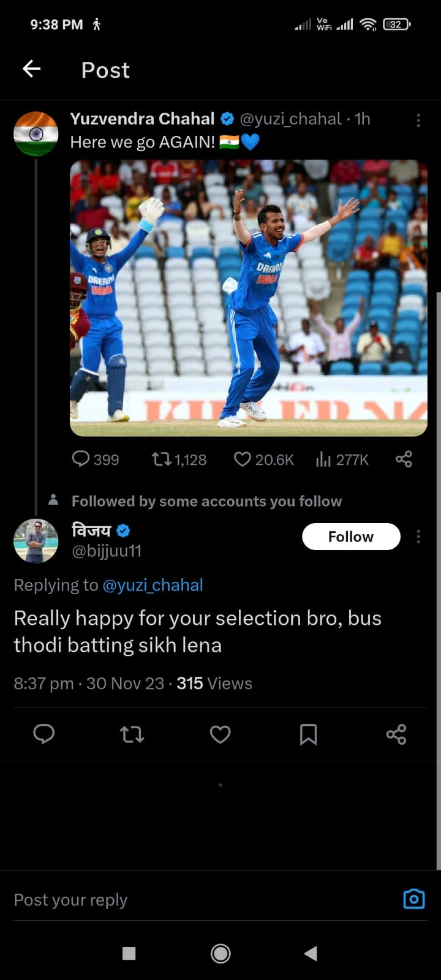Reply to विजय's comment
The width and height of the screenshot is (441, 980).
[x=44, y=734]
